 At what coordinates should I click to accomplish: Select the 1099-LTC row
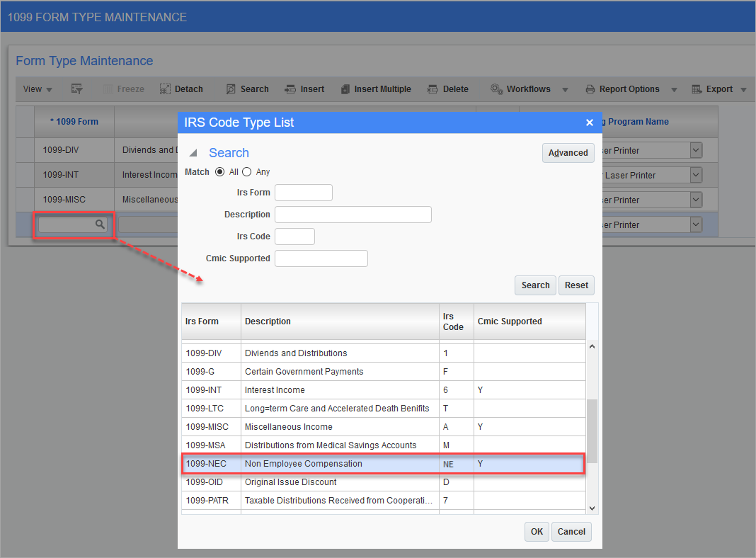tap(383, 408)
